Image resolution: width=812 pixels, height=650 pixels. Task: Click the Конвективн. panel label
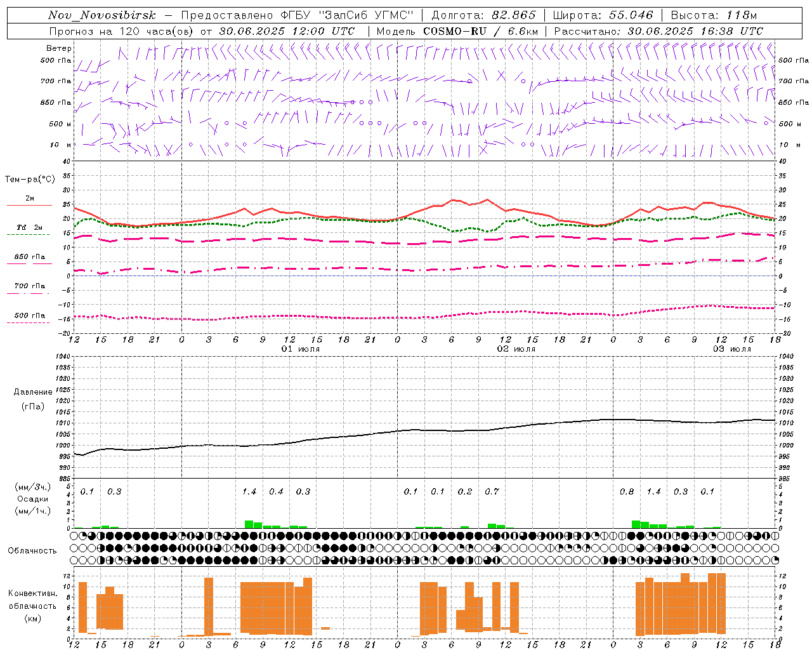pos(33,594)
